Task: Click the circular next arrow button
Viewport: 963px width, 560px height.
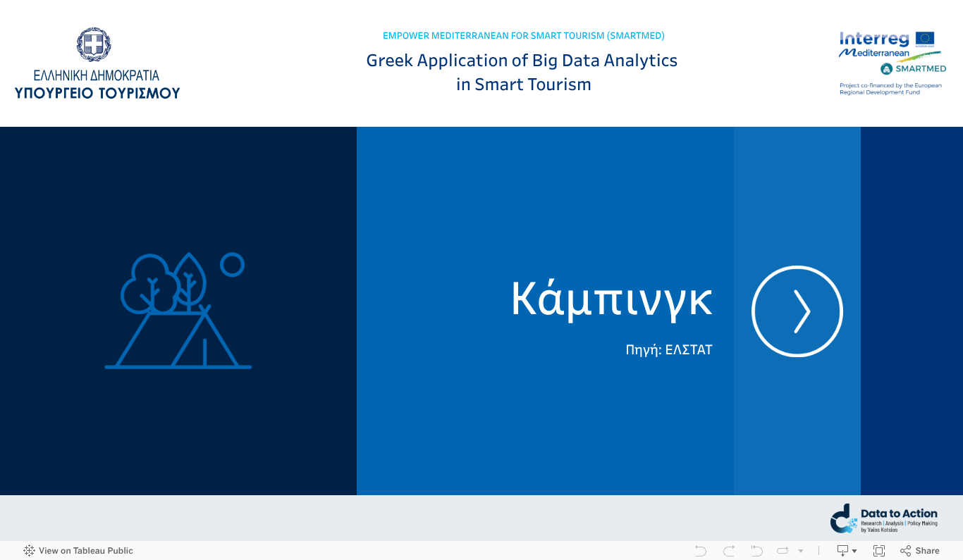Action: (797, 311)
